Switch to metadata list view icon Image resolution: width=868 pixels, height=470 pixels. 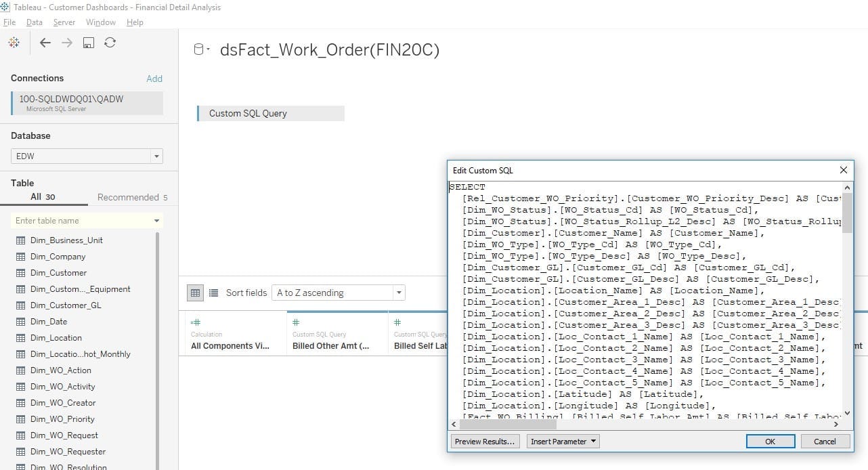point(213,293)
